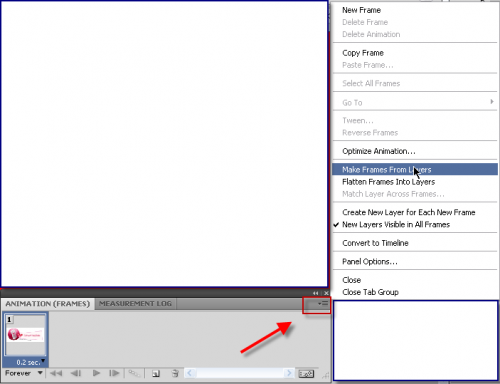Close the Animation panel group with the X
This screenshot has width=500, height=384.
pos(326,293)
